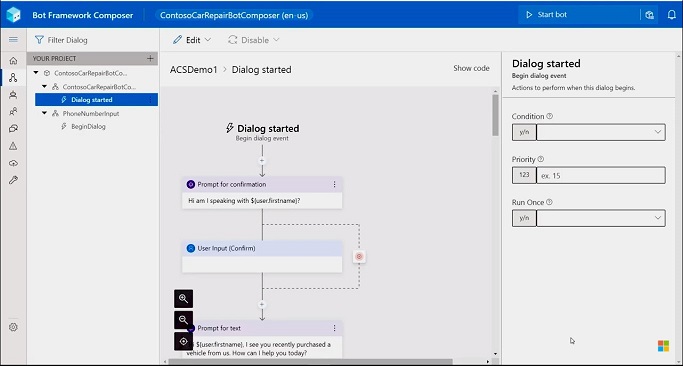Expand the Condition value dropdown
This screenshot has width=683, height=366.
point(658,132)
